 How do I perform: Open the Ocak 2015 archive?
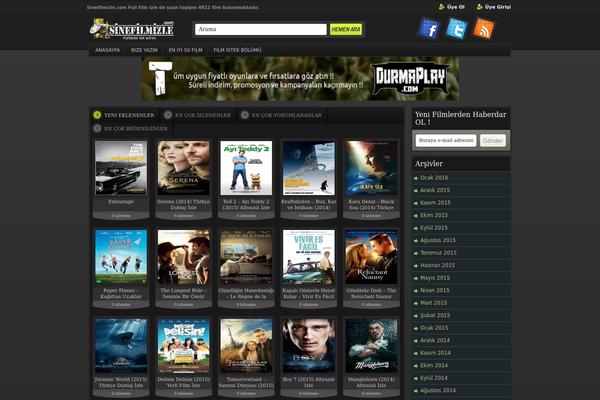(x=434, y=328)
